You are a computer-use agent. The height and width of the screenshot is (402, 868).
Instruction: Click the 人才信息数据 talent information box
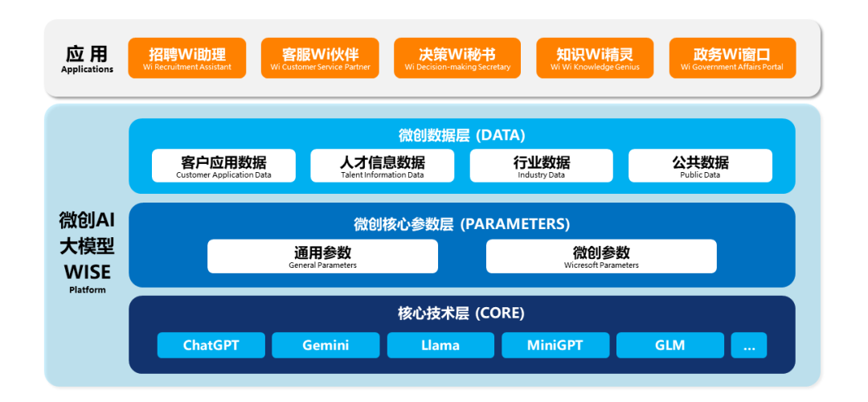(382, 166)
